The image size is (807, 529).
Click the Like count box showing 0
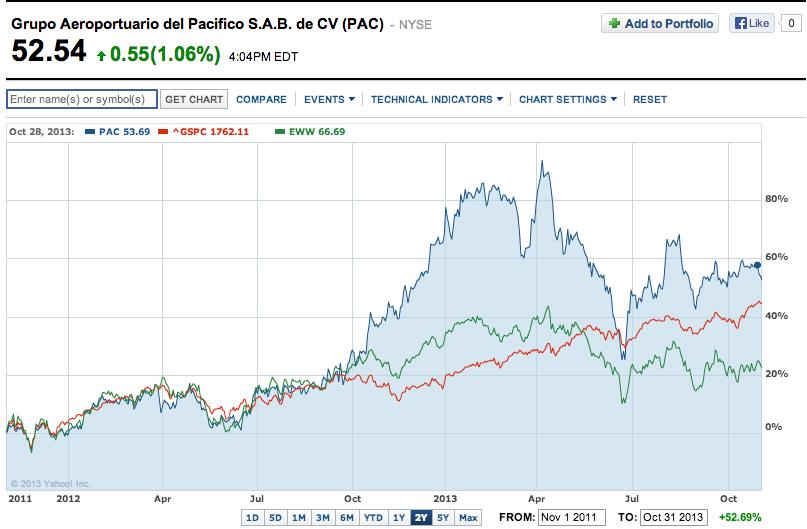click(x=791, y=23)
